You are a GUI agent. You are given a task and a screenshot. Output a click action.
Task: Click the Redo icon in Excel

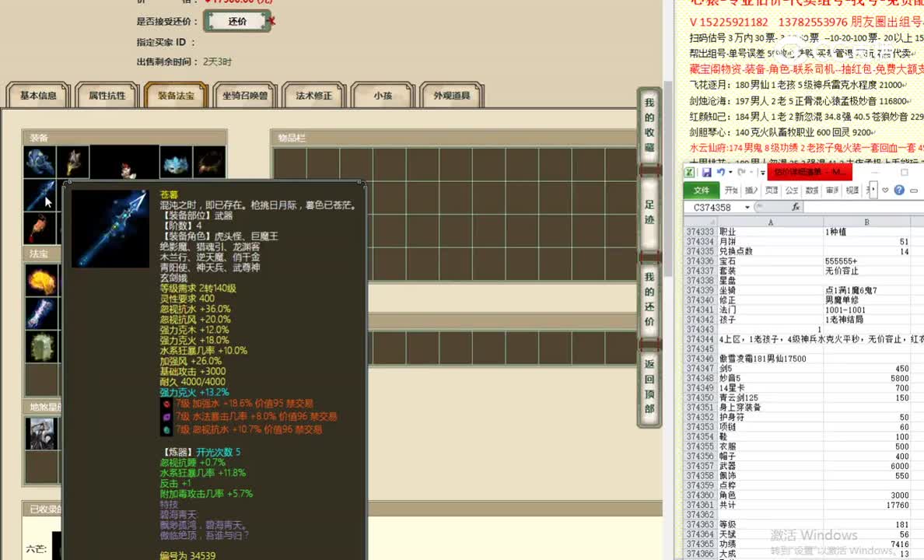pyautogui.click(x=740, y=173)
